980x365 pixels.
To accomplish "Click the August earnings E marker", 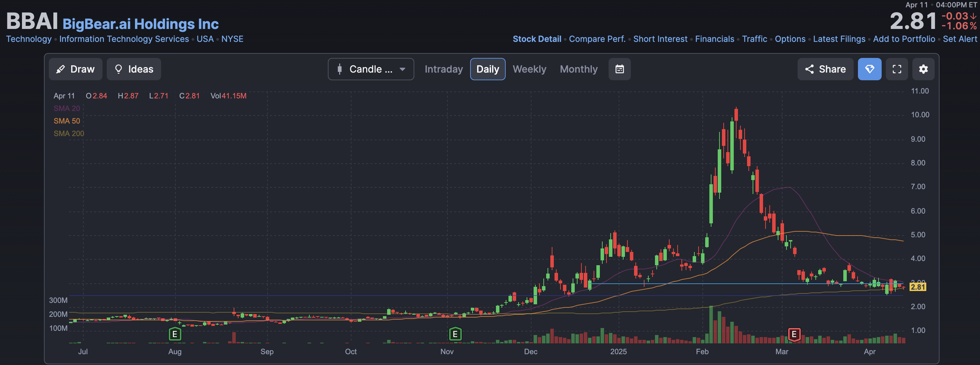I will [175, 334].
